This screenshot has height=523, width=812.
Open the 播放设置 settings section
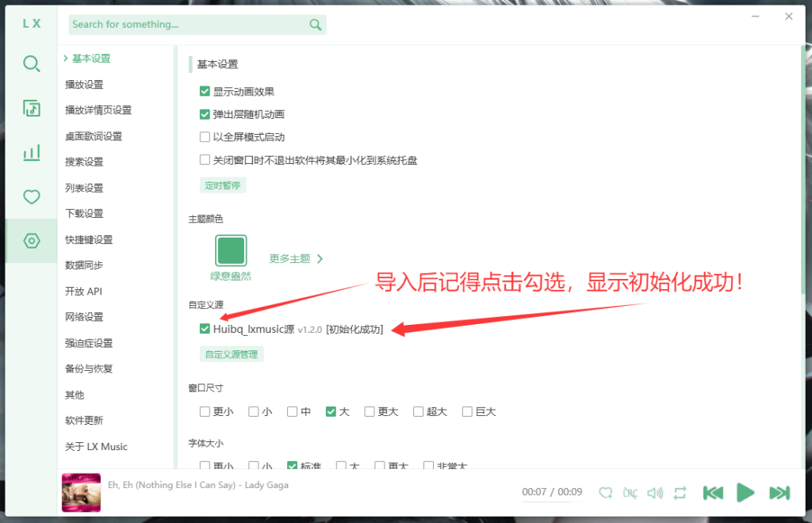coord(85,84)
